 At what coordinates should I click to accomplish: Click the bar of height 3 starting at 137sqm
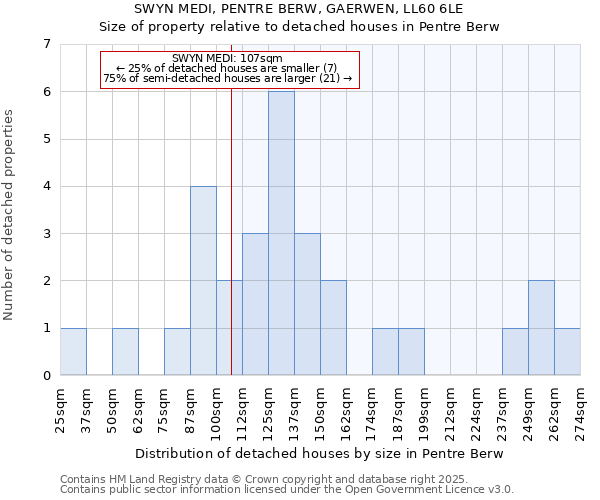(308, 304)
